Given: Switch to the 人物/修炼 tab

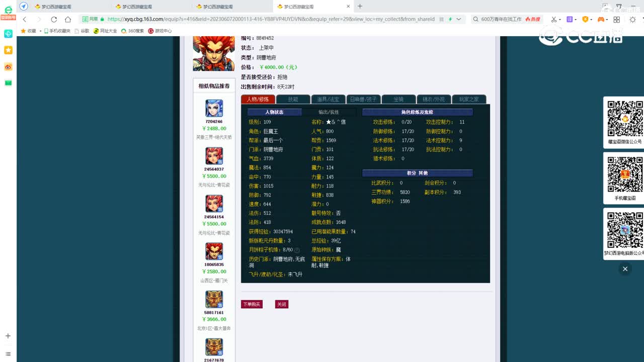Looking at the screenshot, I should click(258, 99).
